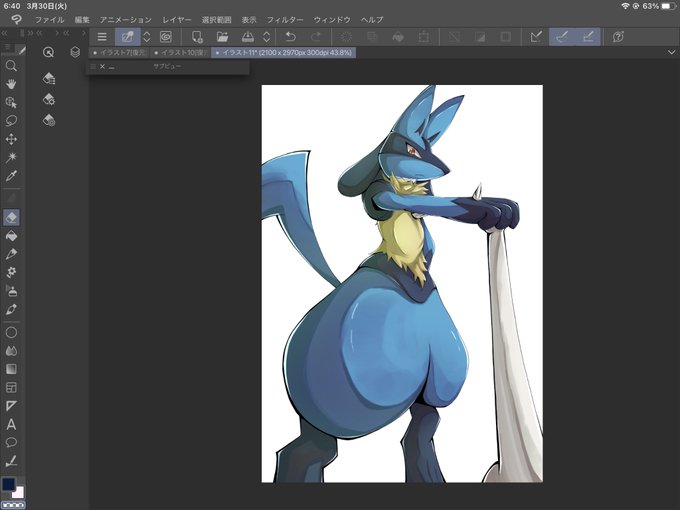
Task: Click the Fill command bar icon
Action: point(398,37)
